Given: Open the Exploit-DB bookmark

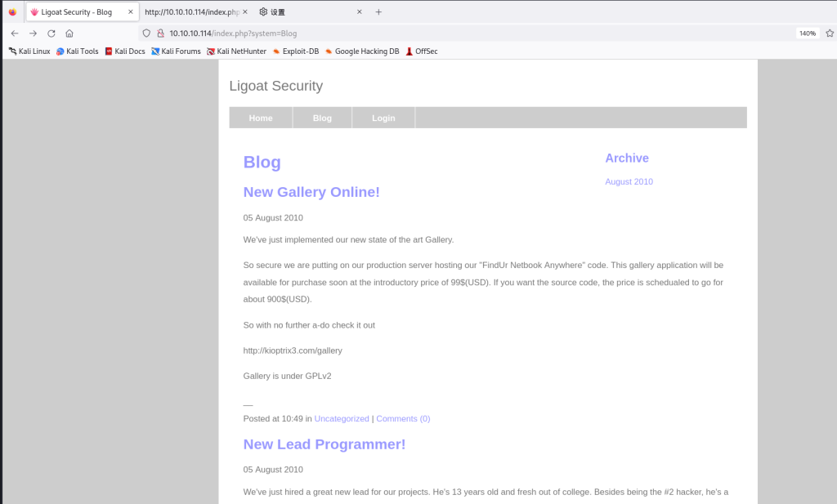Looking at the screenshot, I should (296, 51).
